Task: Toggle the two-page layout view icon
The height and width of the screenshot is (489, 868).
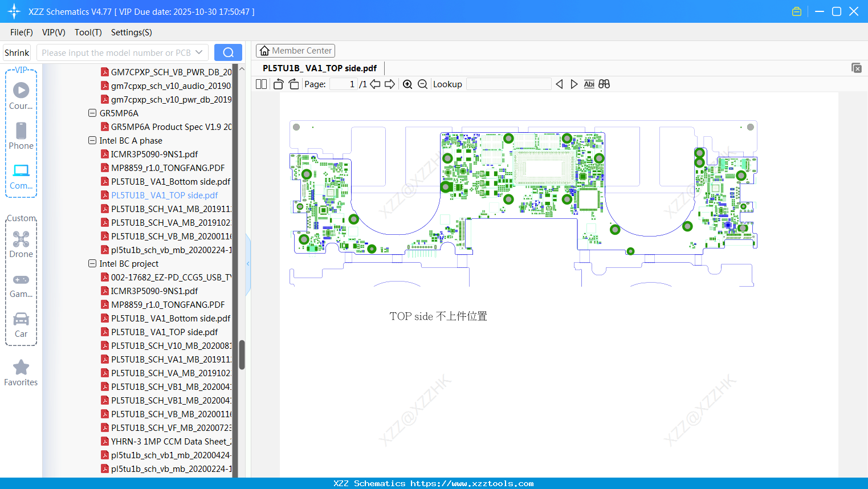Action: pyautogui.click(x=262, y=84)
